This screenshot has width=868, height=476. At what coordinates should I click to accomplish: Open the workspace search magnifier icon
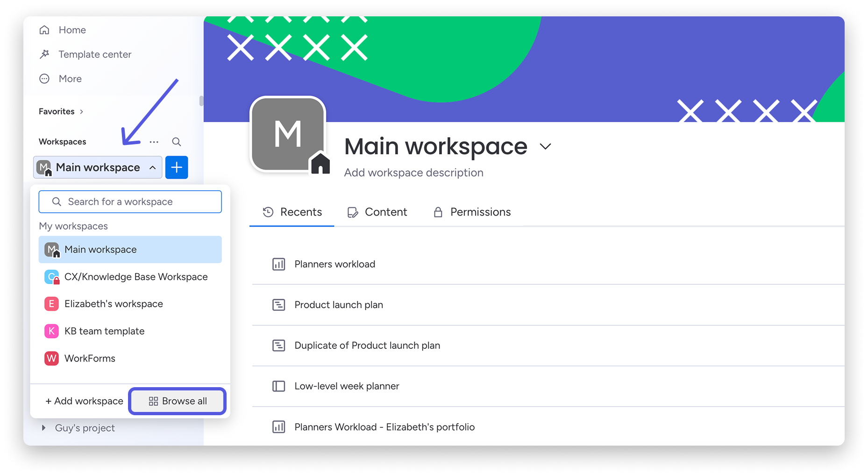pos(176,141)
